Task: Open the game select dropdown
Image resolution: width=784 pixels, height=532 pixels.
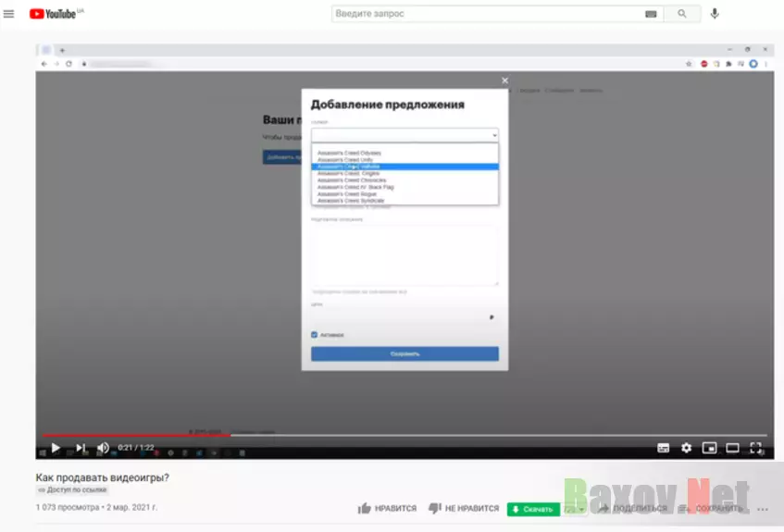Action: 404,135
